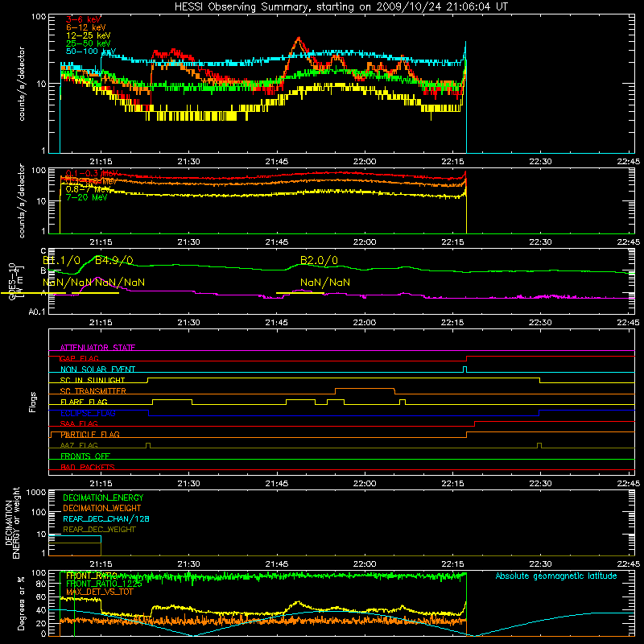Select the green 7-20 MeV legend label
The height and width of the screenshot is (644, 644).
86,197
